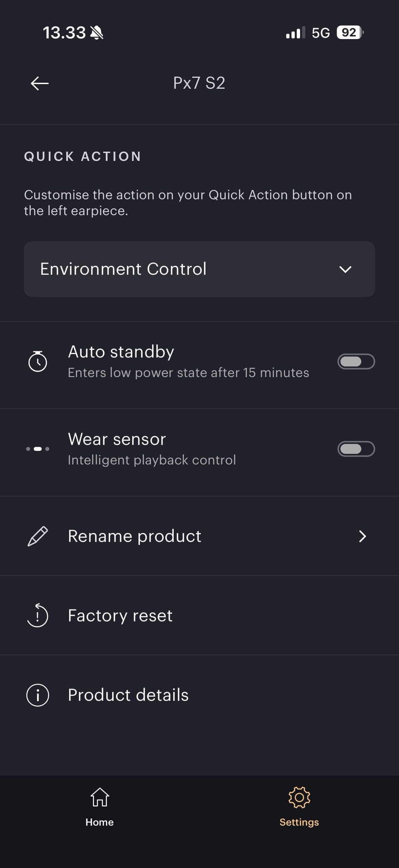The image size is (399, 868).
Task: Tap the Home house icon
Action: pyautogui.click(x=100, y=797)
